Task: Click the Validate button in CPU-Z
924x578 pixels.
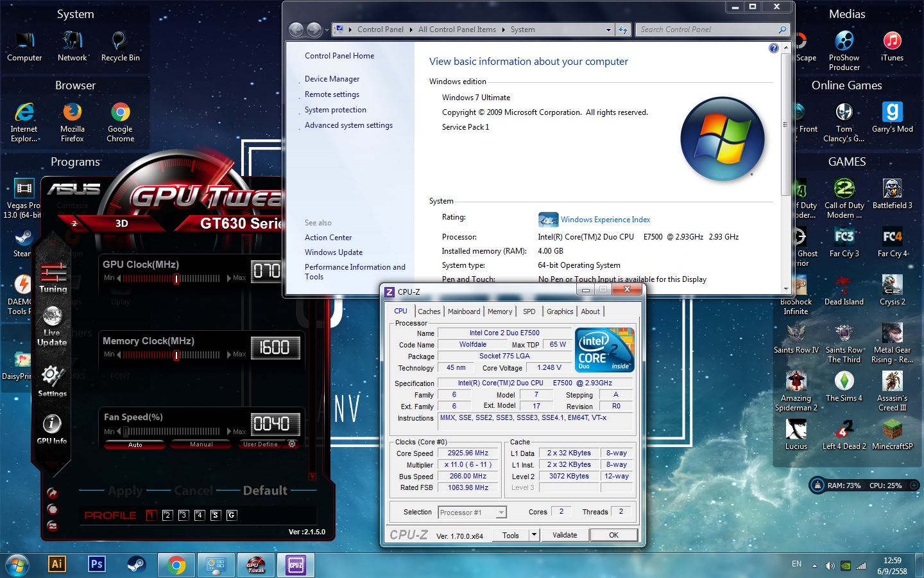Action: pyautogui.click(x=565, y=535)
